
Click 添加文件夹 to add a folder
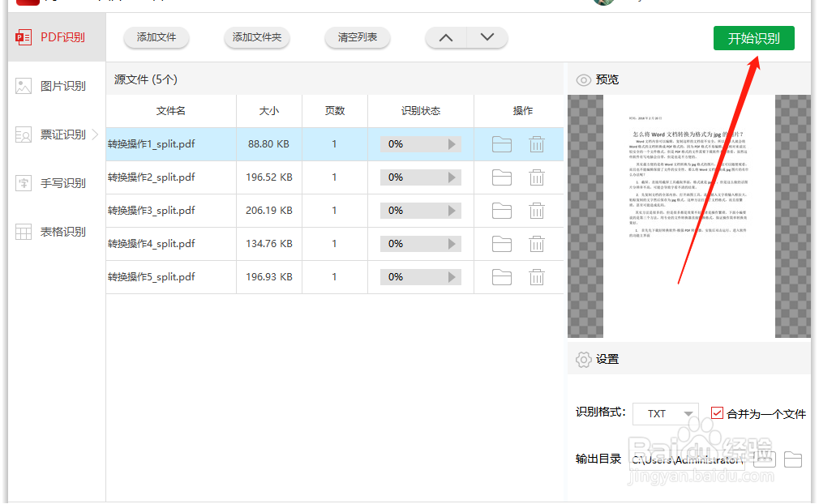pos(256,37)
